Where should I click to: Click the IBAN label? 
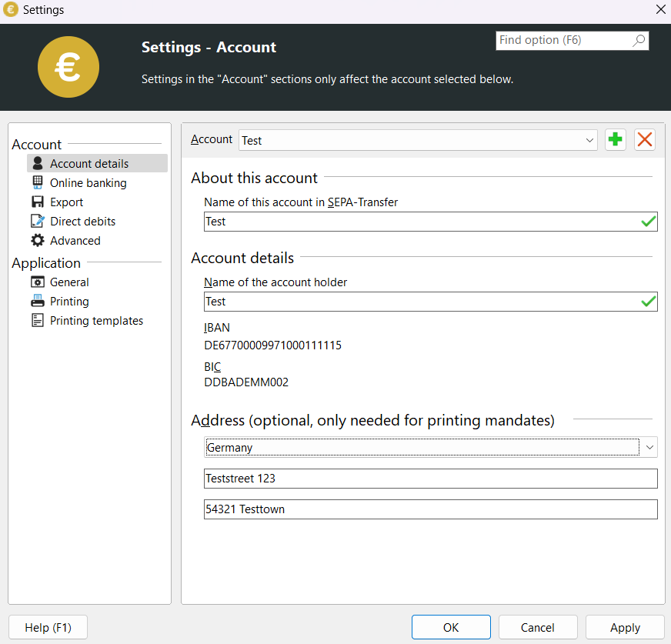pyautogui.click(x=217, y=327)
